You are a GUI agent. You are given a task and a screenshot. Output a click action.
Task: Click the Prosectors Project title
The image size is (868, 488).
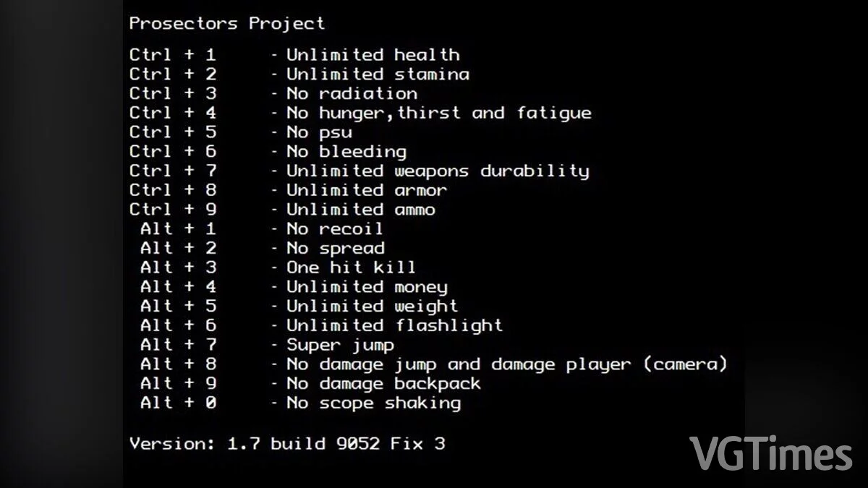(x=227, y=24)
